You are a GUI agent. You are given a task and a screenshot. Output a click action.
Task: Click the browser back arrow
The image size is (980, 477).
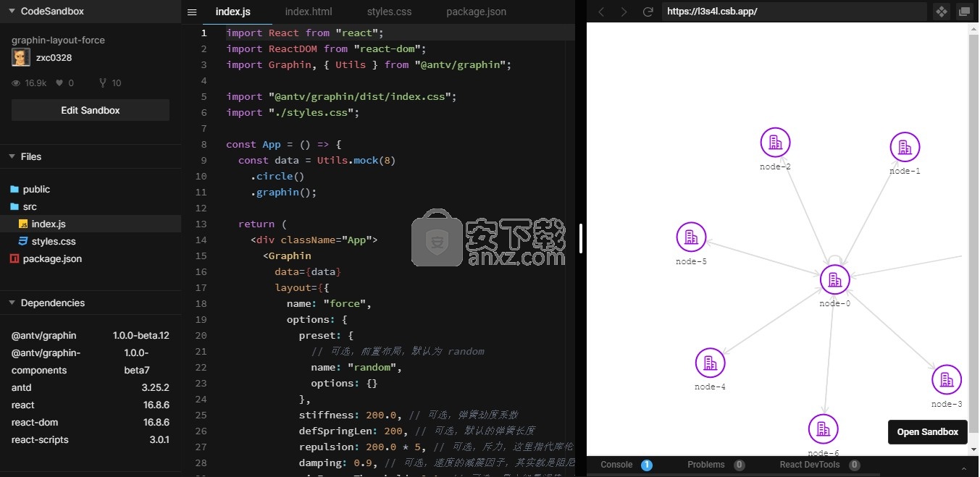click(x=601, y=12)
